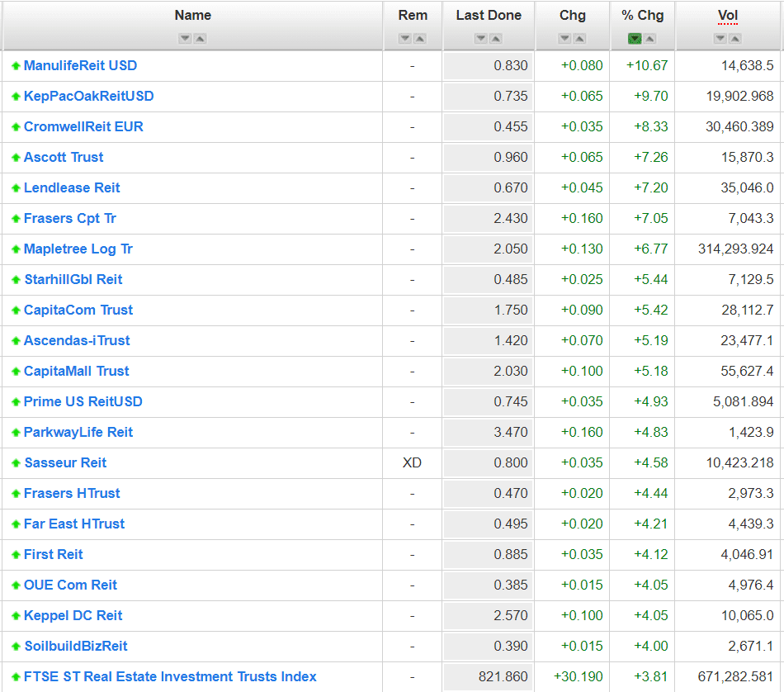Open KepPacOakReitUSD stock link
Screen dimensions: 784x692
coord(89,96)
